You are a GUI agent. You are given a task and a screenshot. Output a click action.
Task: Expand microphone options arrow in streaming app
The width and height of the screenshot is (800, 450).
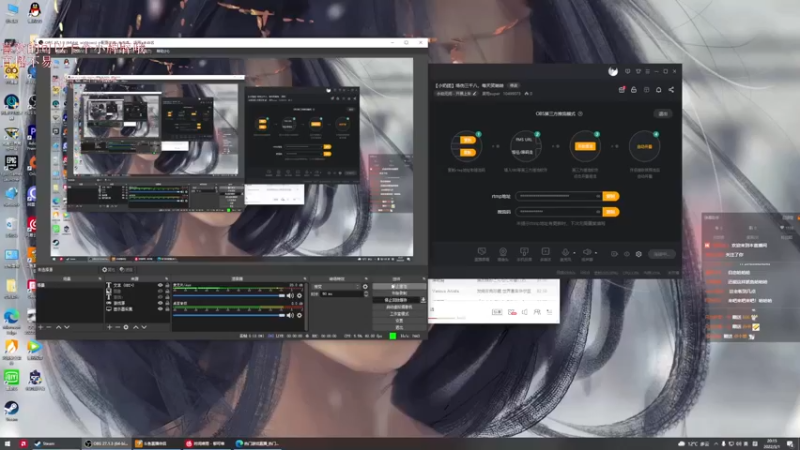pyautogui.click(x=574, y=253)
